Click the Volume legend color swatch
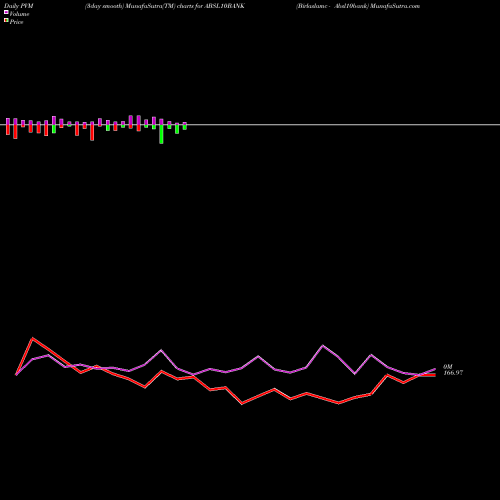The image size is (500, 500). (x=6, y=12)
